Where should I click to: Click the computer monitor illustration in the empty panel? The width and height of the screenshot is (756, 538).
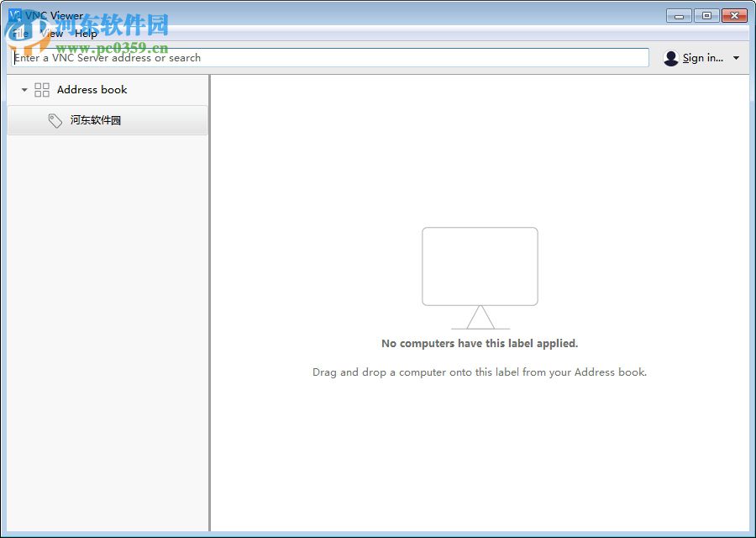coord(480,266)
